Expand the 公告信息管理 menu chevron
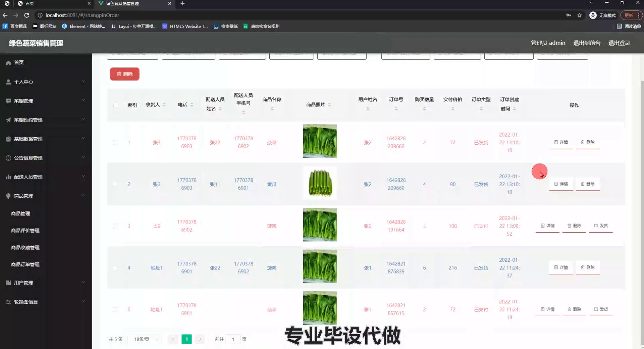This screenshot has width=644, height=349. [83, 157]
